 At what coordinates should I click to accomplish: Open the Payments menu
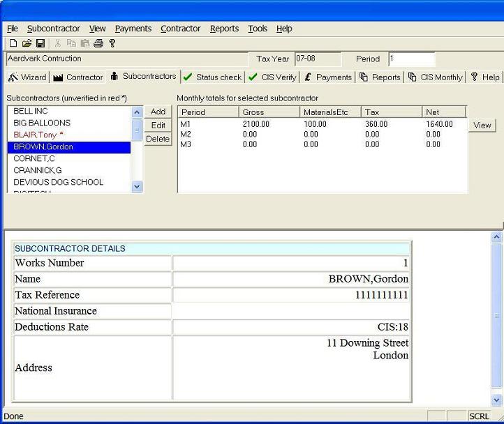click(133, 29)
